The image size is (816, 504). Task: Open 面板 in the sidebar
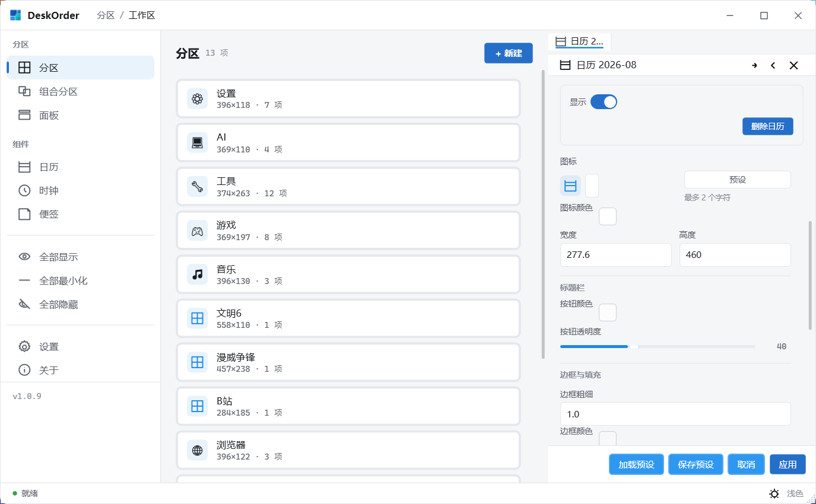pos(81,115)
